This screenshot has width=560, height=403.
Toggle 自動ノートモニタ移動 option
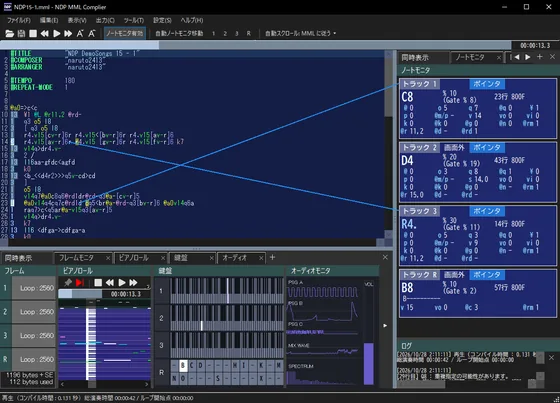179,34
